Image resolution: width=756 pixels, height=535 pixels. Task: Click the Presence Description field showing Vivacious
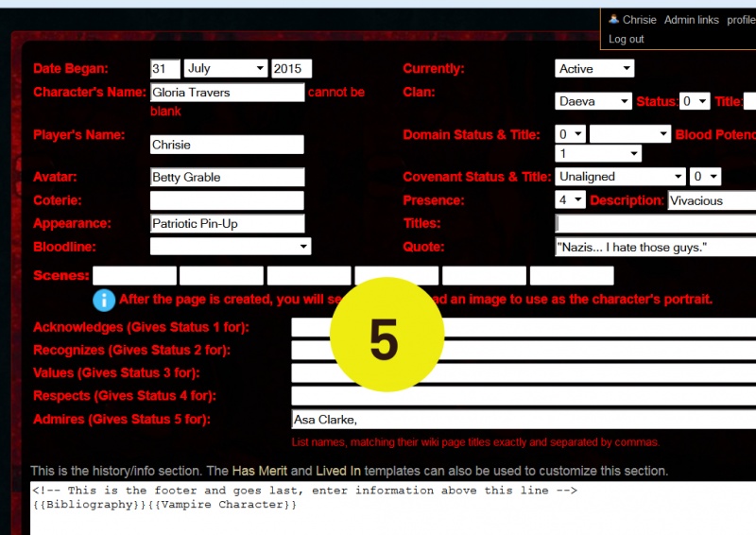712,200
